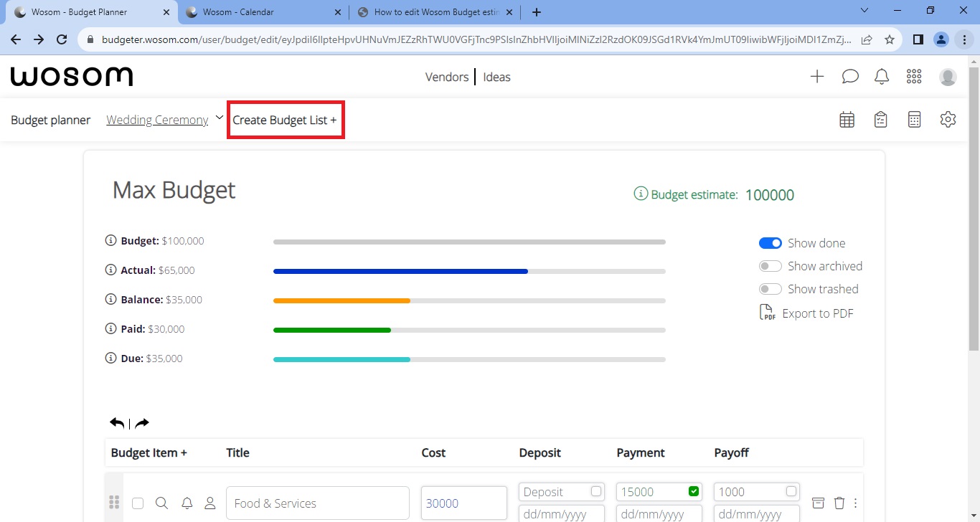The width and height of the screenshot is (980, 522).
Task: Uncheck the green Payment checkbox for 15000
Action: click(x=693, y=491)
